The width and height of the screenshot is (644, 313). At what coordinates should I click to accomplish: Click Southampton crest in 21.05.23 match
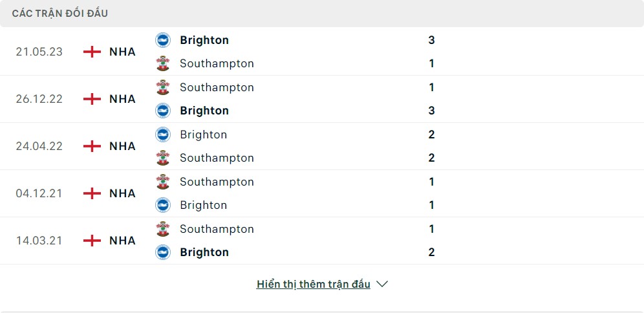pyautogui.click(x=163, y=63)
